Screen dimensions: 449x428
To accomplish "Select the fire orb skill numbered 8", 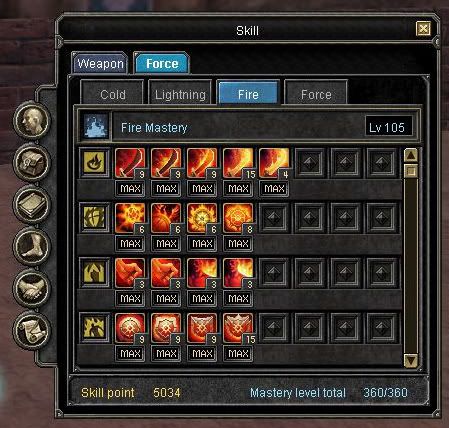I will coord(238,218).
